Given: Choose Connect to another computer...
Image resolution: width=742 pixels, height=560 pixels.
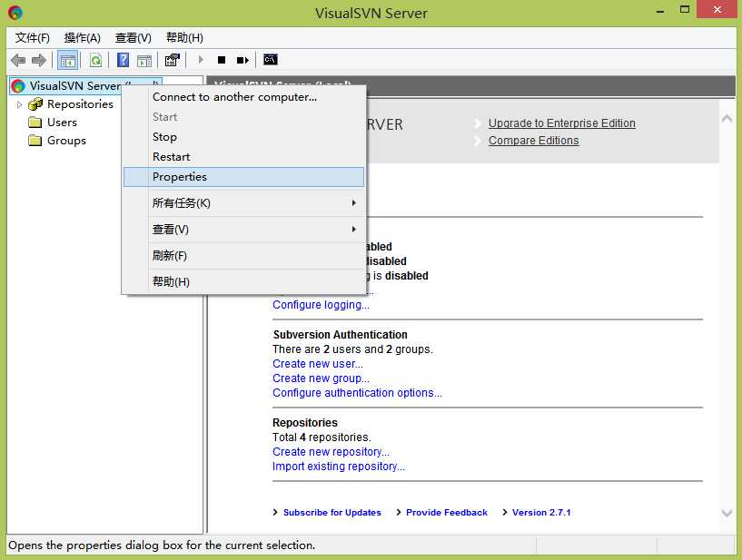Looking at the screenshot, I should [243, 97].
